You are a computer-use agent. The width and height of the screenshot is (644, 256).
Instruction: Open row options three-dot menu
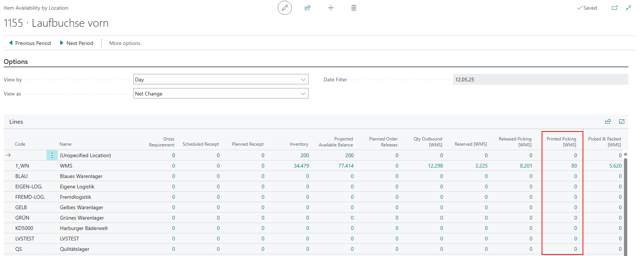click(52, 155)
